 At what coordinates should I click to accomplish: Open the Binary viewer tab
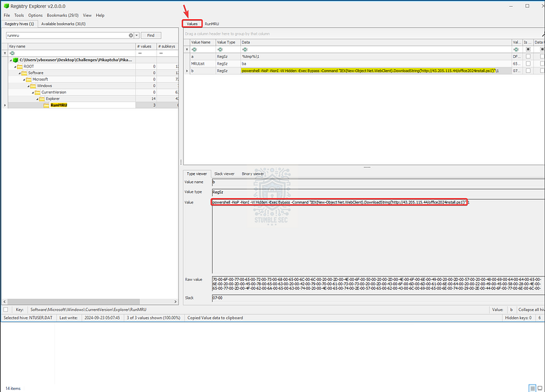tap(253, 174)
